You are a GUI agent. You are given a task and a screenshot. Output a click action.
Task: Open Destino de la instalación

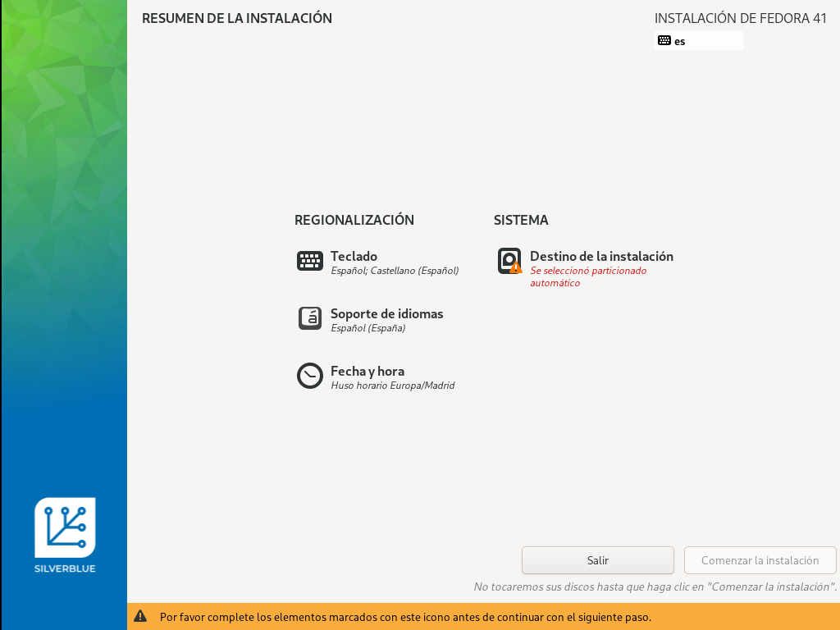601,256
